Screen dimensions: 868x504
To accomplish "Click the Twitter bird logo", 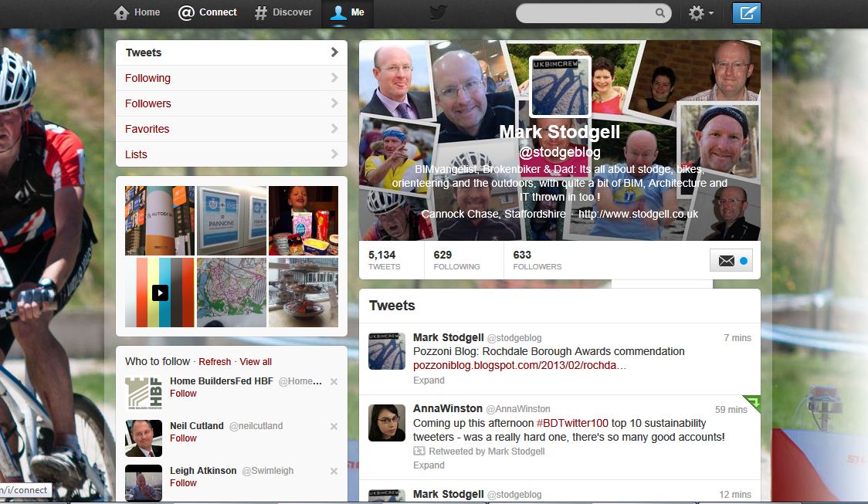I will [439, 12].
